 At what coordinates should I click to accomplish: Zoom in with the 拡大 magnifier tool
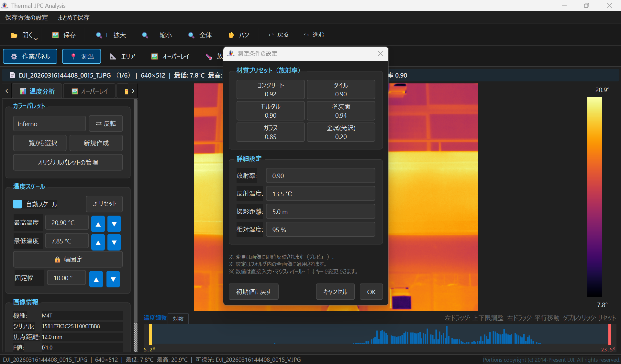click(x=111, y=35)
